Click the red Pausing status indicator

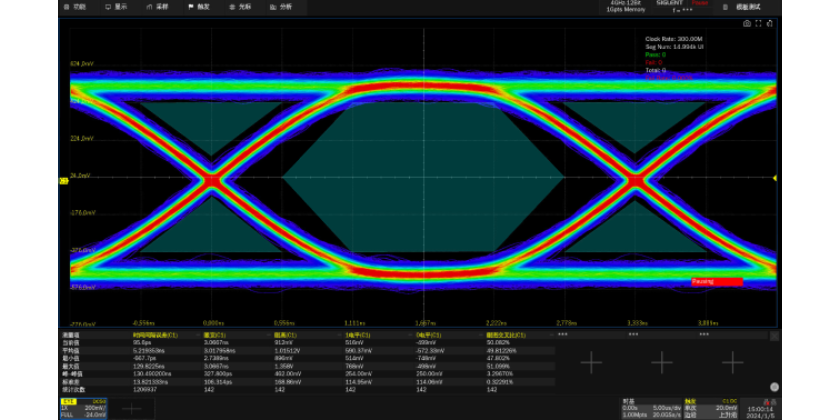click(x=716, y=282)
